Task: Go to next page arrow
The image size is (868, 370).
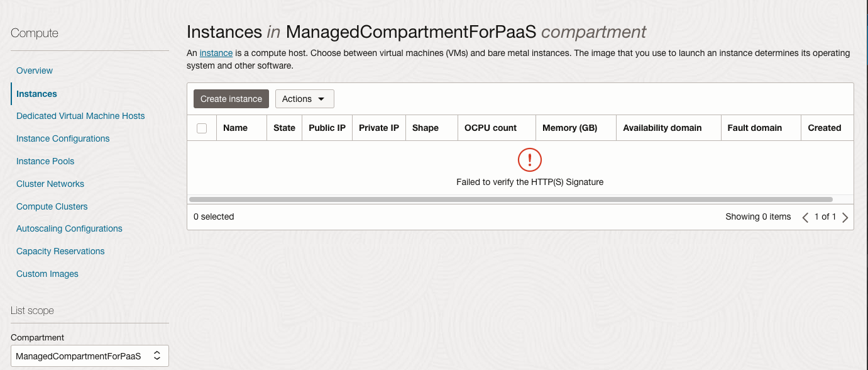Action: 845,217
